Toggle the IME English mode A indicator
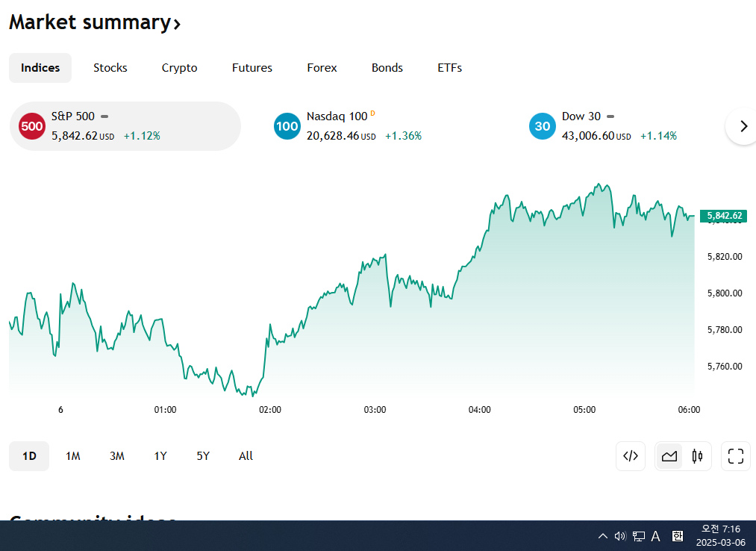 point(656,536)
